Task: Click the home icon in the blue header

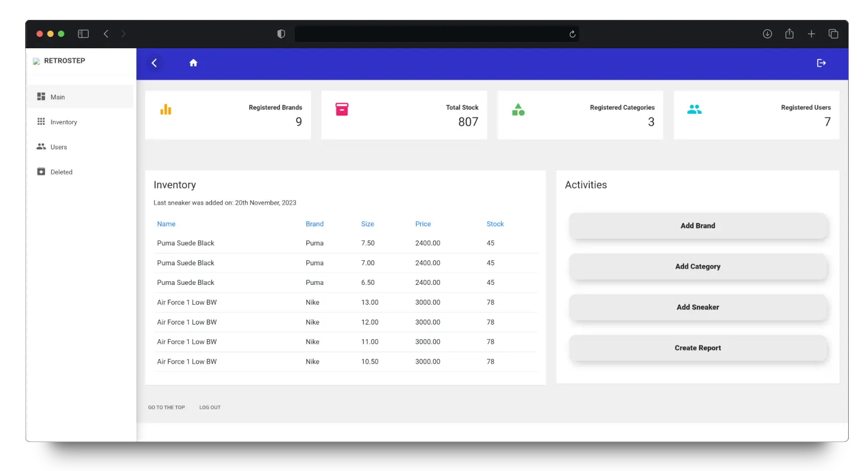Action: [193, 63]
